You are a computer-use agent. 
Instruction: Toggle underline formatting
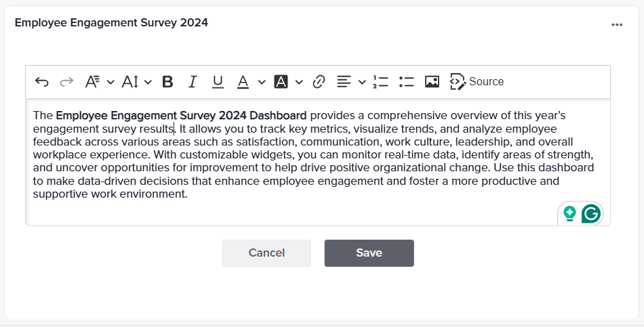coord(218,82)
